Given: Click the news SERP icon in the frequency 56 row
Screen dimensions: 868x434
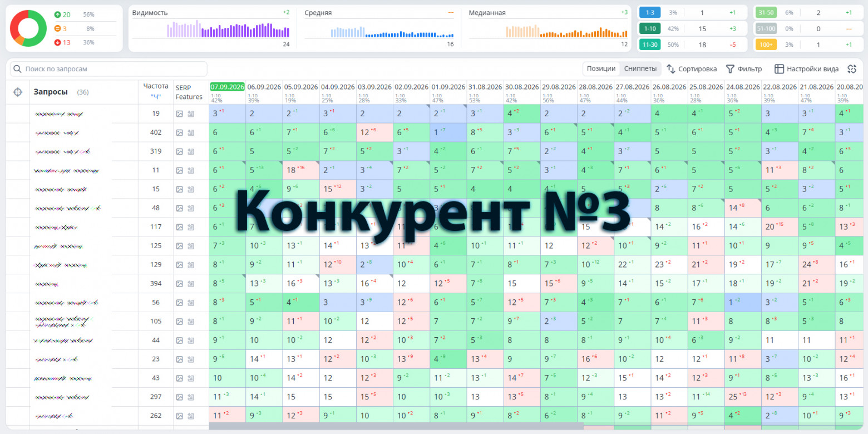Looking at the screenshot, I should pyautogui.click(x=191, y=303).
